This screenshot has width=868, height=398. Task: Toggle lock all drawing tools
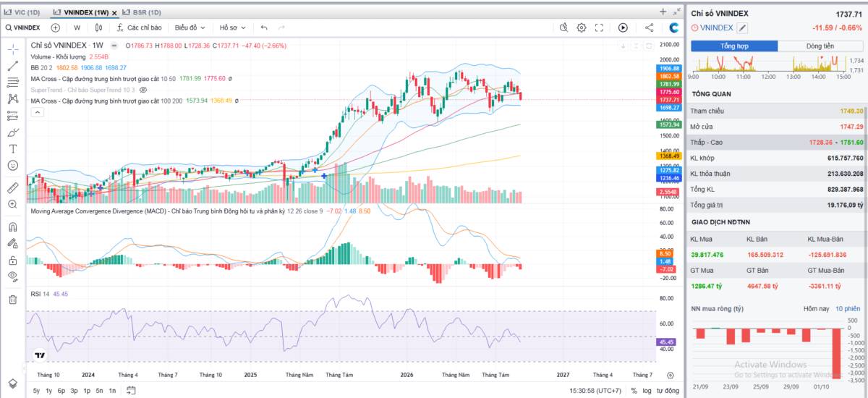13,260
